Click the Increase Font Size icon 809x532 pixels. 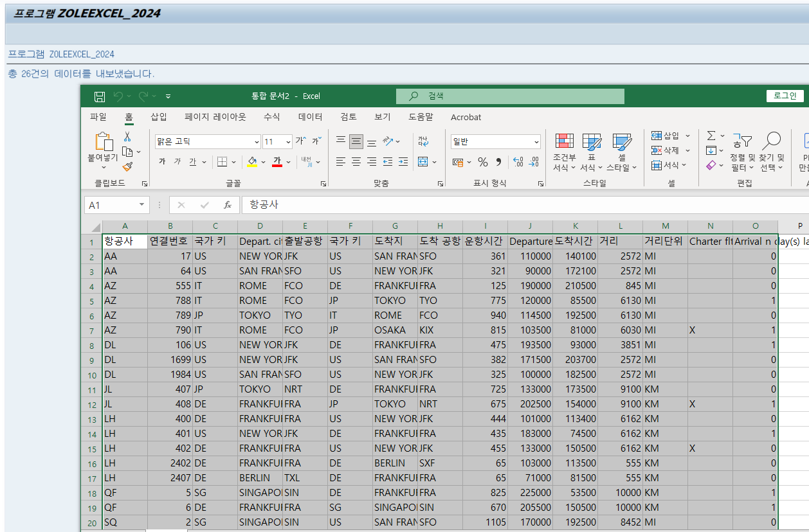point(300,141)
